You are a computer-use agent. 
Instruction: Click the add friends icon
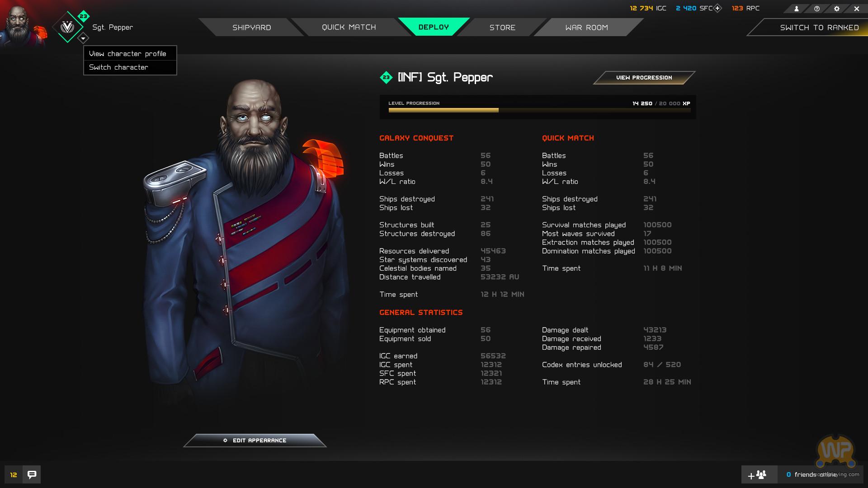click(x=757, y=475)
